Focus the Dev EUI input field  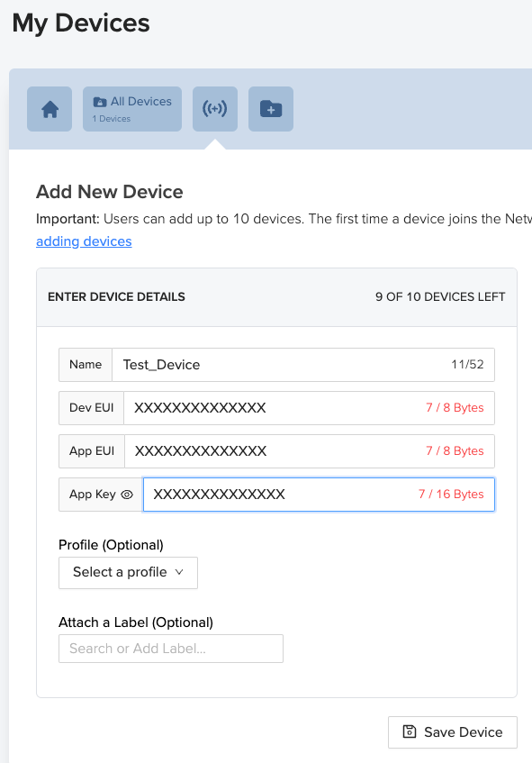point(310,408)
